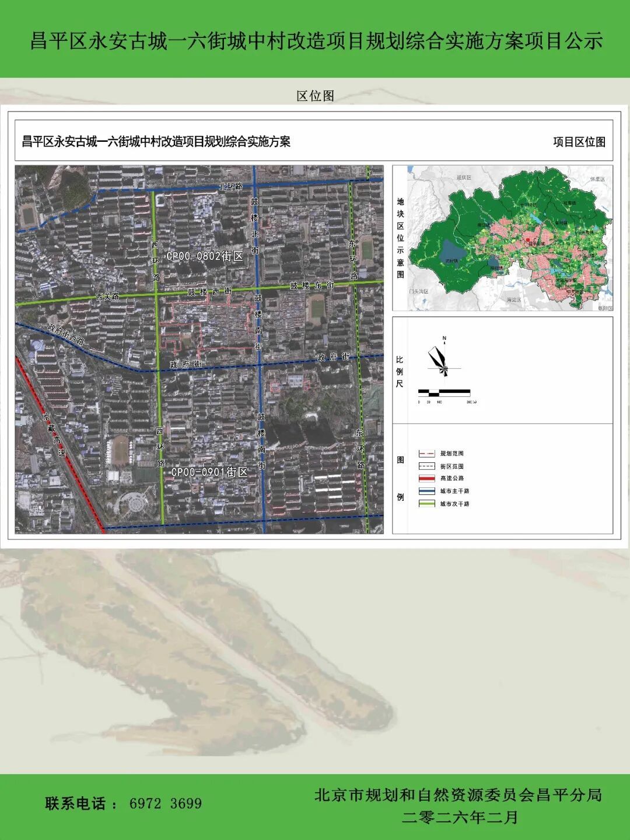Screen dimensions: 630x840
Task: Click the 项目区位图 title text
Action: click(x=579, y=142)
